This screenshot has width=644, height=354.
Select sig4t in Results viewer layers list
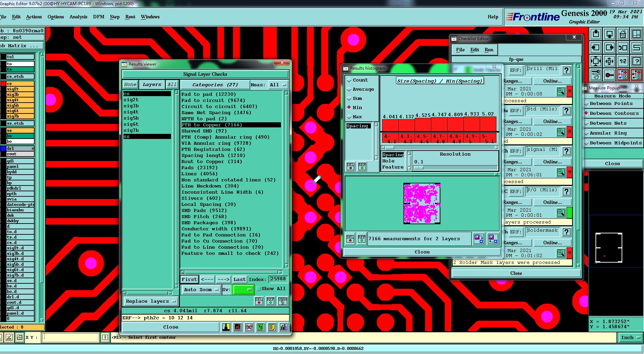coord(131,112)
